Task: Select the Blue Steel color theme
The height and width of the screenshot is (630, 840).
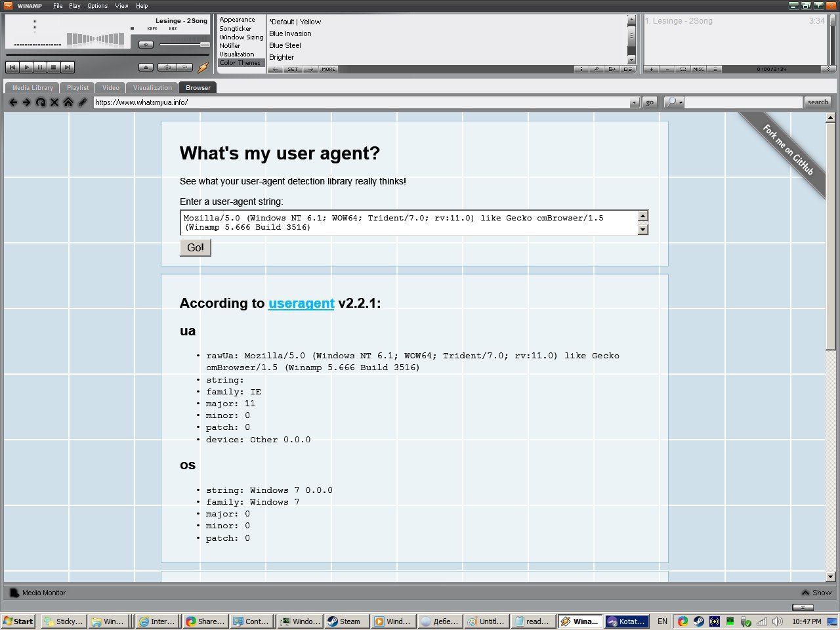Action: click(285, 45)
